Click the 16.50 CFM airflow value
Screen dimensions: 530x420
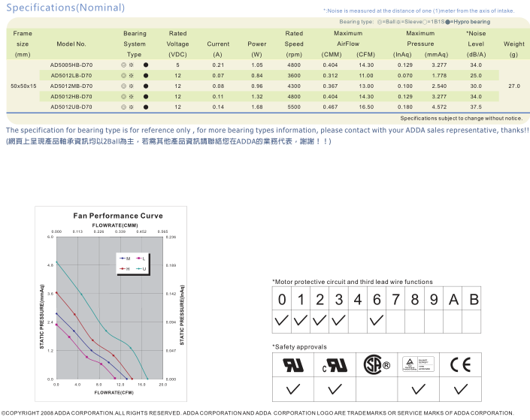366,107
